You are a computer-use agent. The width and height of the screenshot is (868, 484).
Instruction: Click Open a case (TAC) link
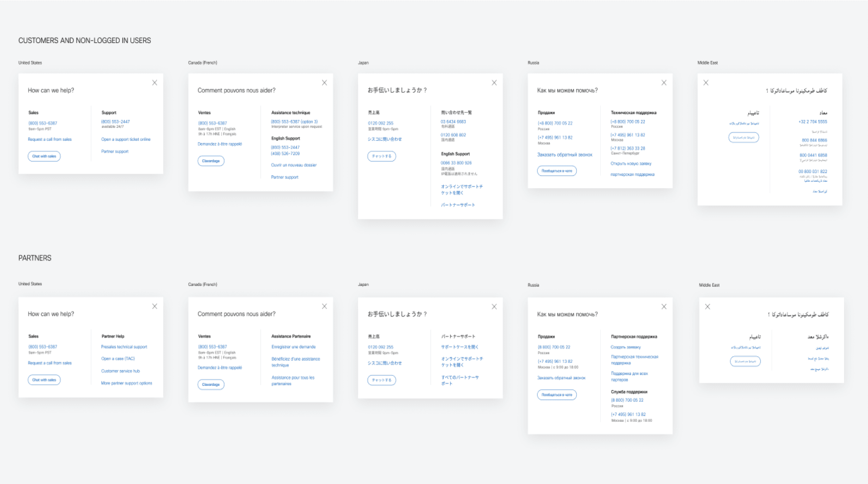tap(118, 359)
